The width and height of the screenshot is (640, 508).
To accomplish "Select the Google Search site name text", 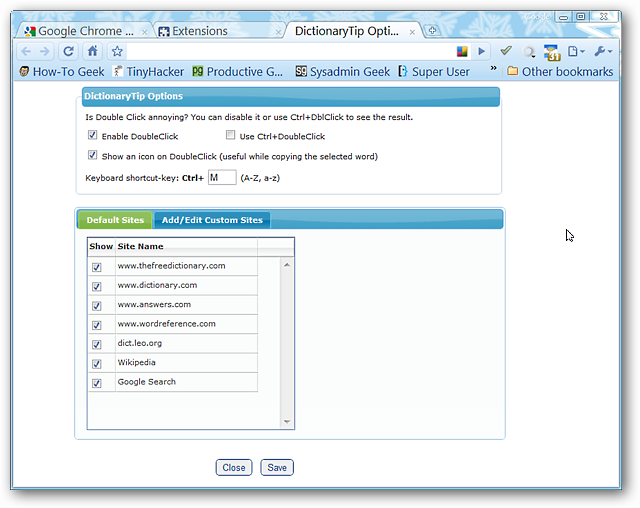I will 147,382.
